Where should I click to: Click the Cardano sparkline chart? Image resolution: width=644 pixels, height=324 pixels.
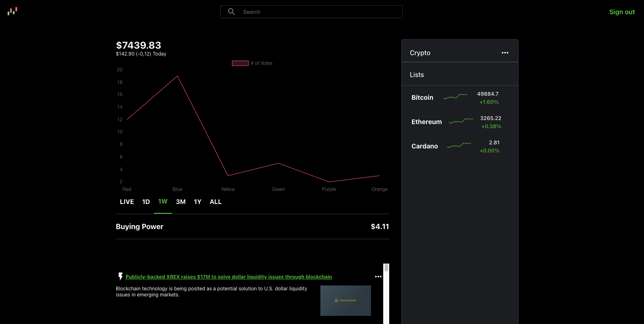click(459, 145)
